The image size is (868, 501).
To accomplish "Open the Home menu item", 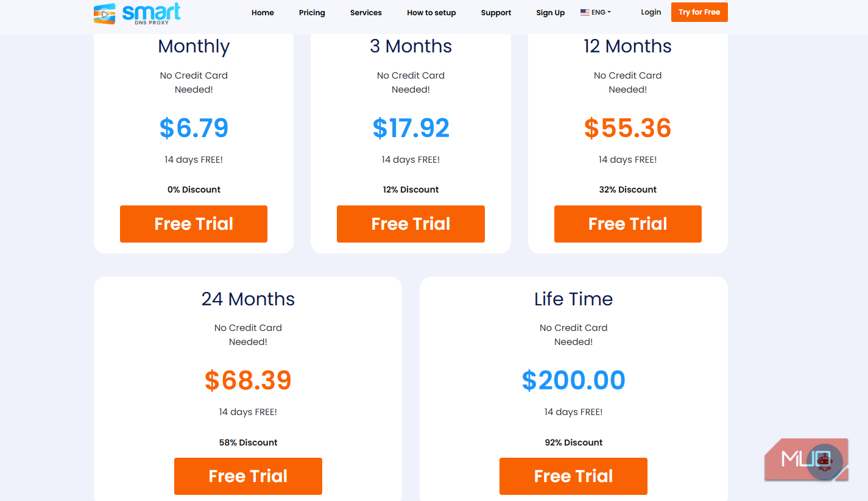I will pos(263,13).
